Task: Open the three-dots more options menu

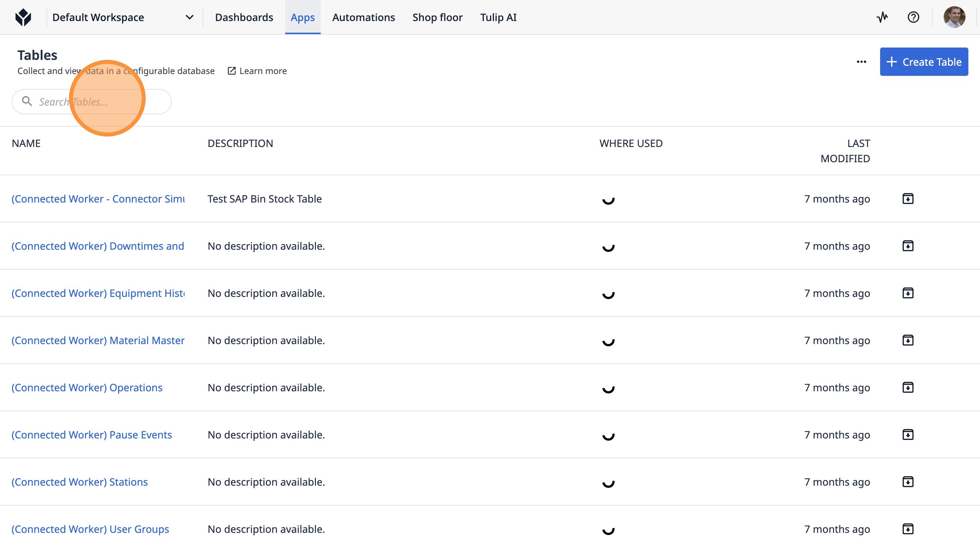Action: click(861, 62)
